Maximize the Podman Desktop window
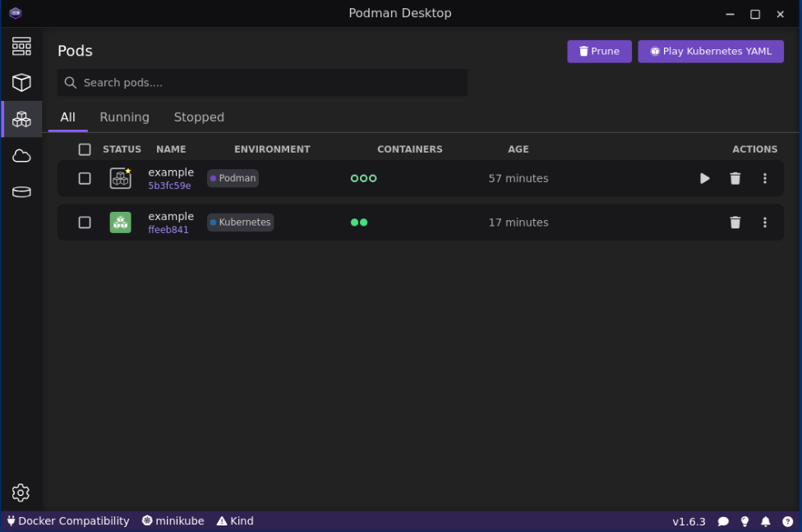 [755, 14]
